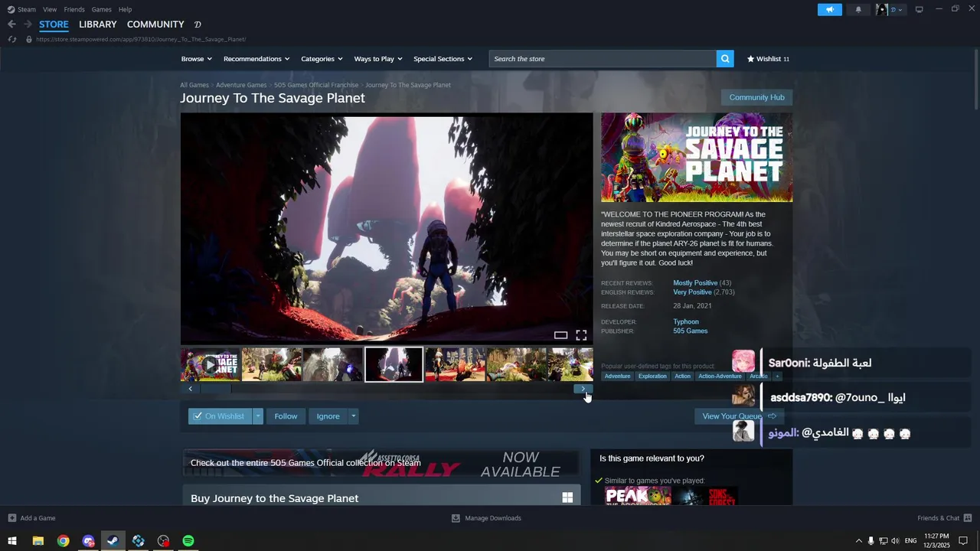Click the search magnifier button
The width and height of the screenshot is (980, 551).
tap(725, 59)
